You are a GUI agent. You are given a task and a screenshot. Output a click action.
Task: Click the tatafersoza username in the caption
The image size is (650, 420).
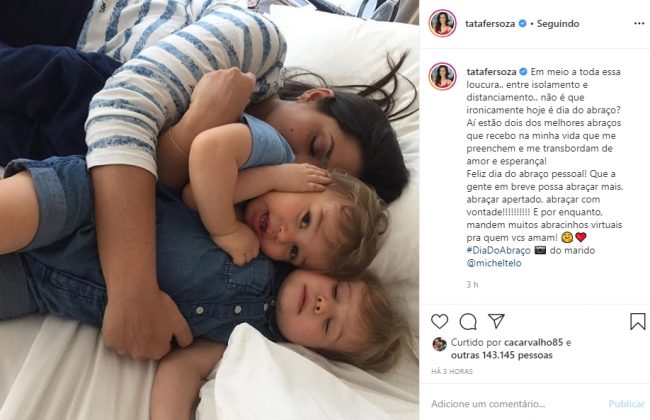(x=491, y=72)
